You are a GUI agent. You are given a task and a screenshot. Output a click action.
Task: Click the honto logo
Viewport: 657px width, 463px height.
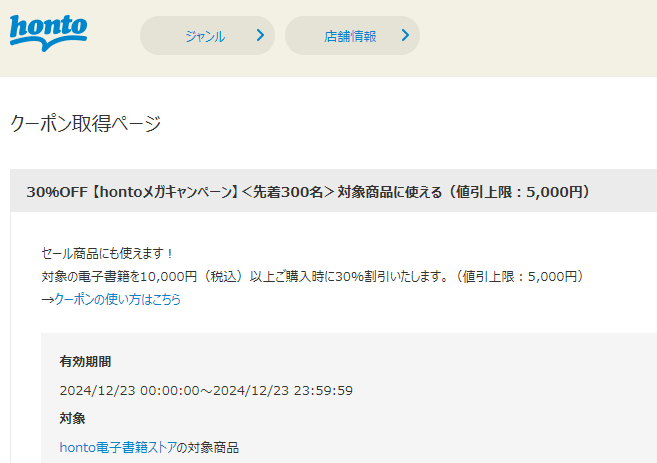click(x=48, y=33)
